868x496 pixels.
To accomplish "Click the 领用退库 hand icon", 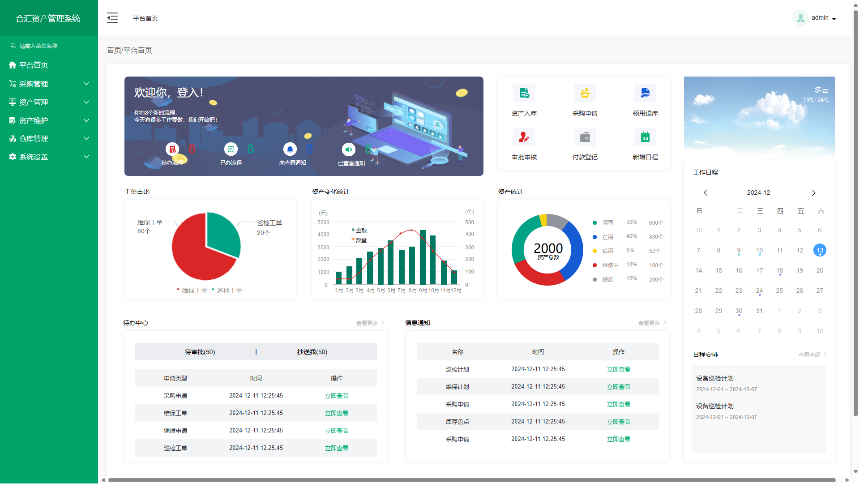I will (x=645, y=93).
